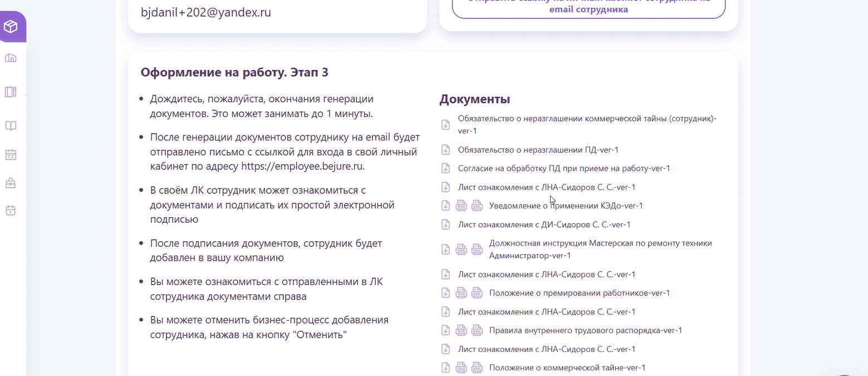Open the calendar grid sidebar icon
The width and height of the screenshot is (868, 376).
pyautogui.click(x=11, y=155)
